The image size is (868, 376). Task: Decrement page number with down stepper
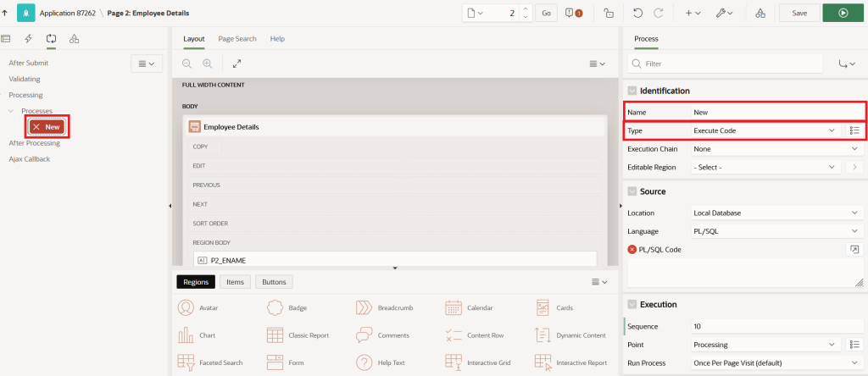[x=526, y=17]
